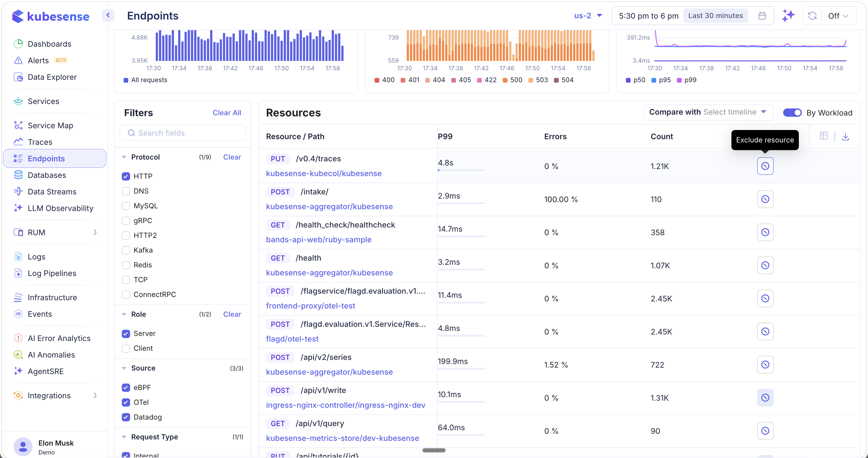This screenshot has height=458, width=868.
Task: Launch the AI sparkle assistant icon
Action: (788, 15)
